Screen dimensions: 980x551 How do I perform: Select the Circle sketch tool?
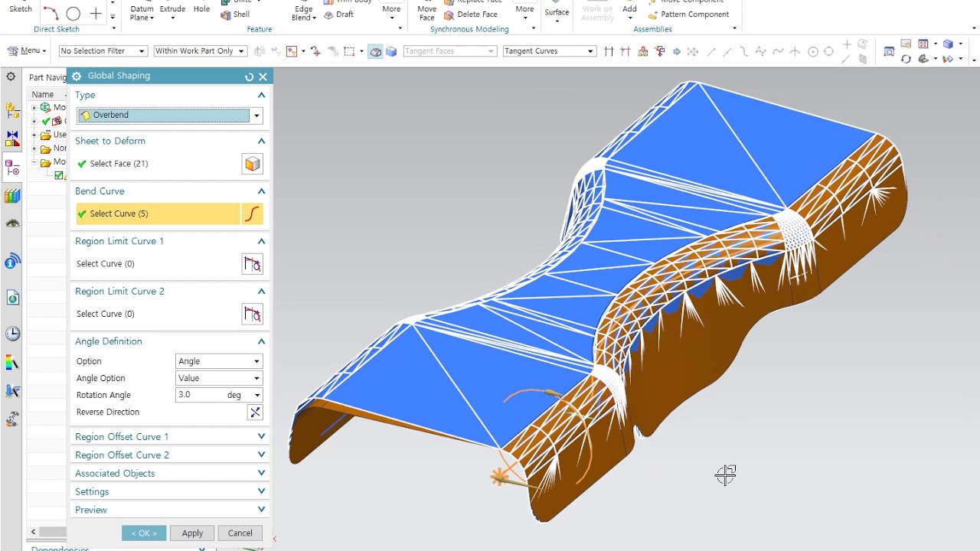73,13
